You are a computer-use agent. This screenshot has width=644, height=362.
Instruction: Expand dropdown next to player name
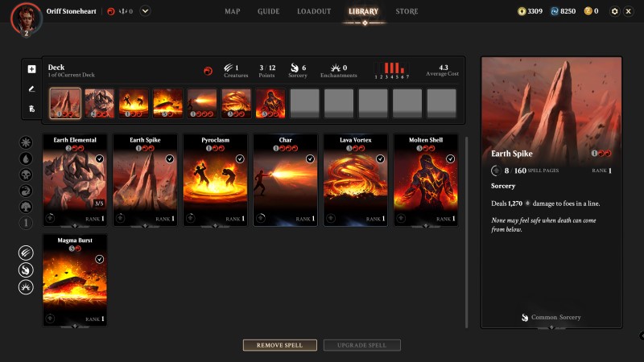point(145,11)
